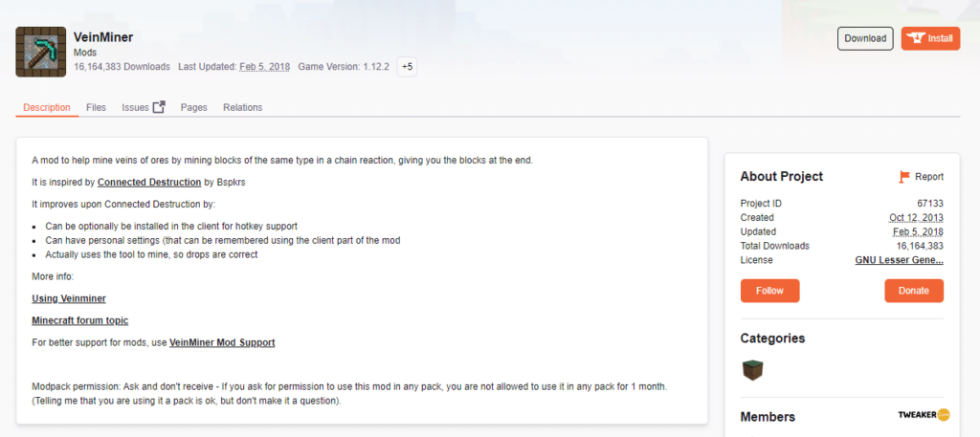Open the Connected Destruction link
Screen dimensions: 980x437
pos(149,183)
